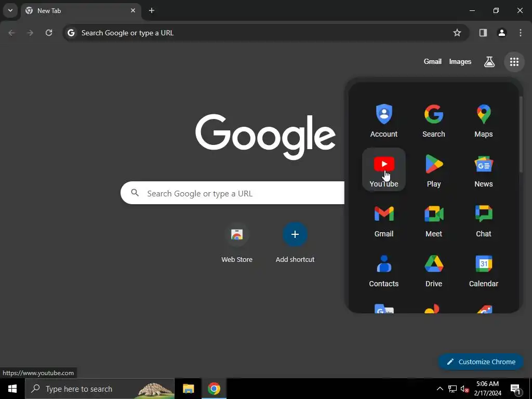This screenshot has width=532, height=399.
Task: Click the Windows taskbar search box
Action: 100,389
